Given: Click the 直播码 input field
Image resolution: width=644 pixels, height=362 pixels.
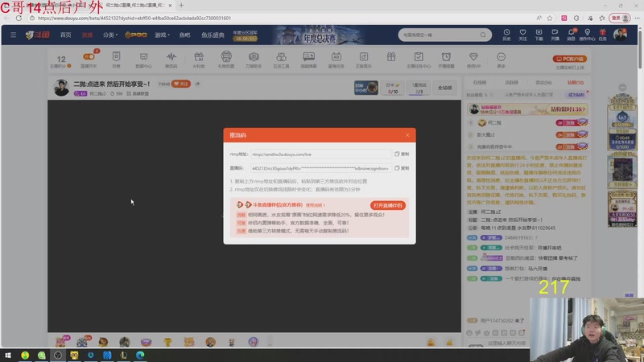Looking at the screenshot, I should coord(320,168).
